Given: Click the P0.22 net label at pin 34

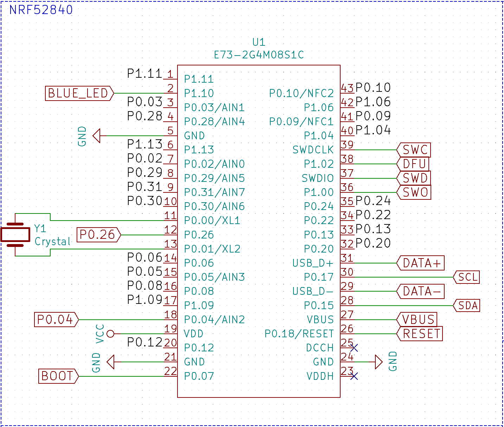Looking at the screenshot, I should (373, 215).
